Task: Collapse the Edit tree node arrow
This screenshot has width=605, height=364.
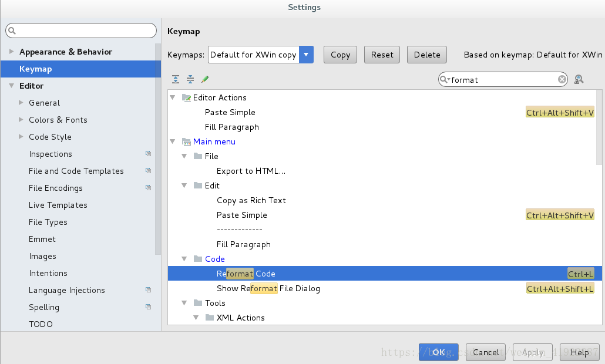Action: coord(184,186)
